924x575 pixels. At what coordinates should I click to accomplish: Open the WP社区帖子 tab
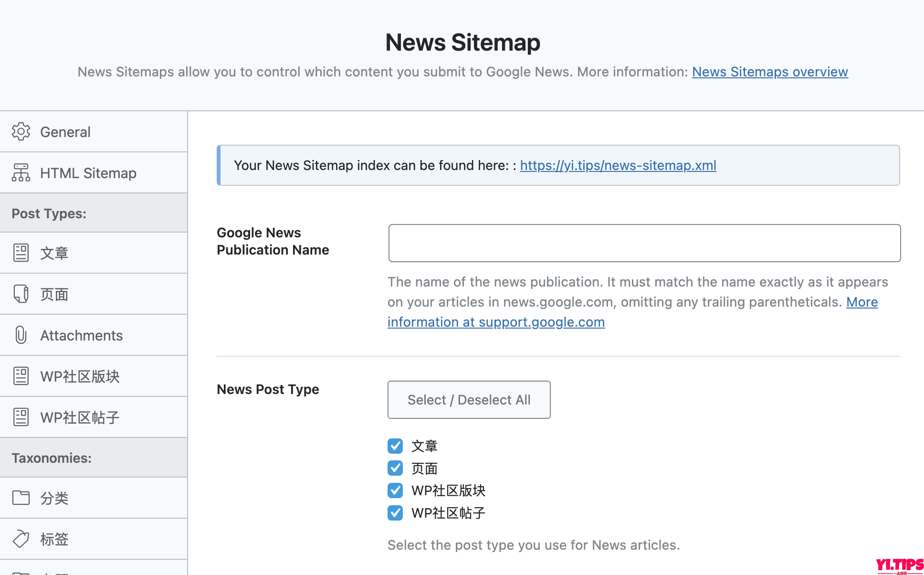(x=94, y=417)
